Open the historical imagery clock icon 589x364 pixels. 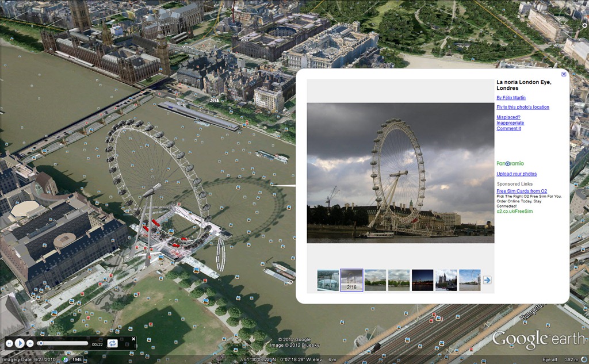[x=65, y=359]
